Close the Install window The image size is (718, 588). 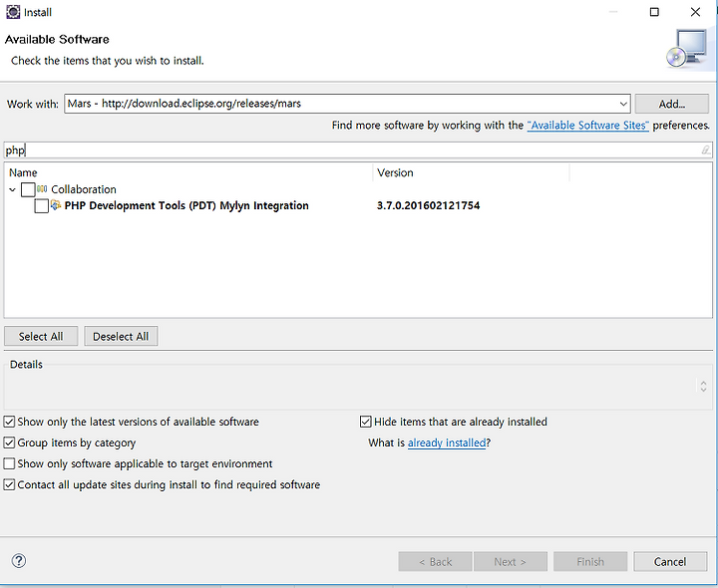click(x=695, y=12)
